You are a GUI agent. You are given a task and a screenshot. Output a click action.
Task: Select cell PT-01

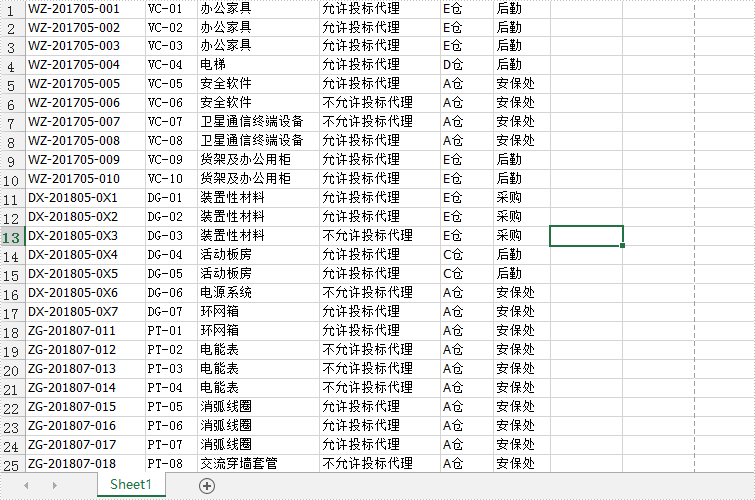click(171, 330)
